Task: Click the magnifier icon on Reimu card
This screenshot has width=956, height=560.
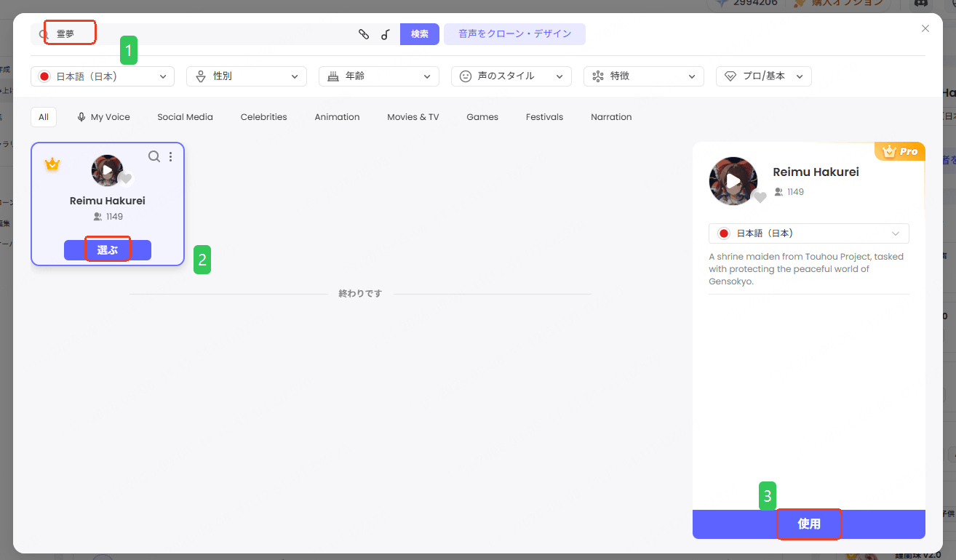Action: click(154, 156)
